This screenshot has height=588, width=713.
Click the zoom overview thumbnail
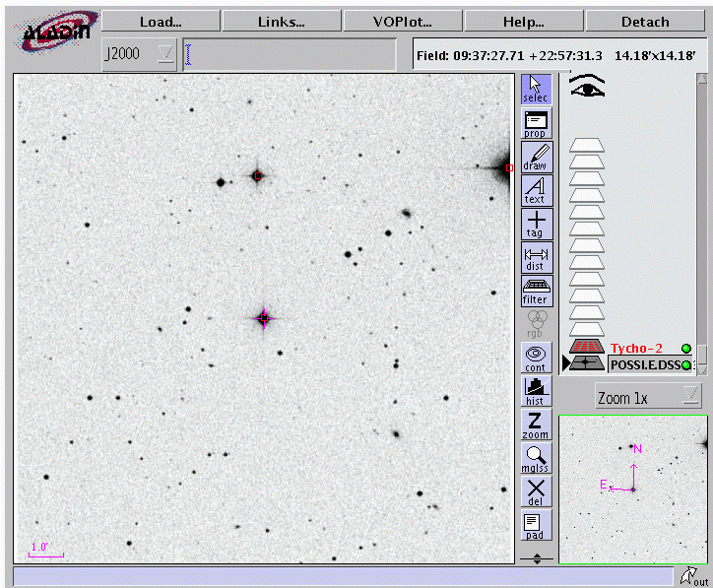click(632, 490)
